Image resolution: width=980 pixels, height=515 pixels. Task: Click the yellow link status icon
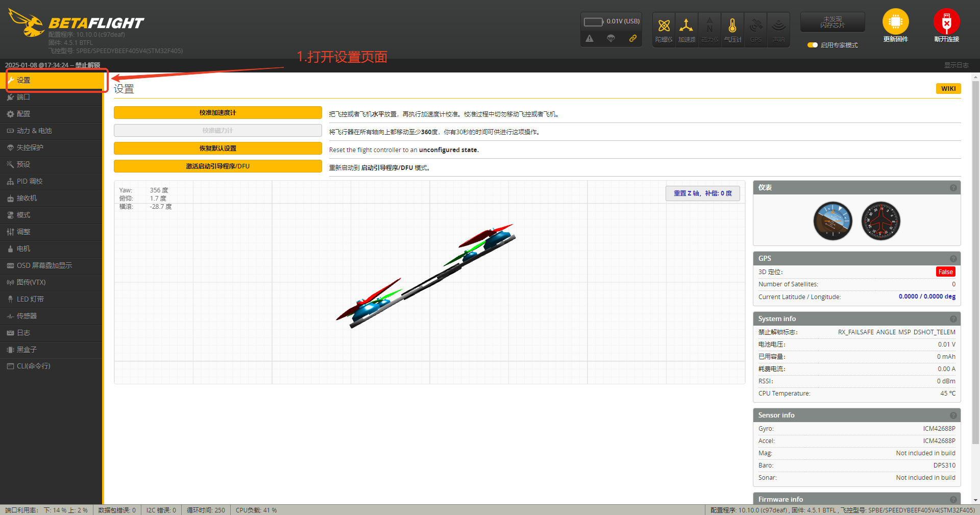click(x=633, y=38)
